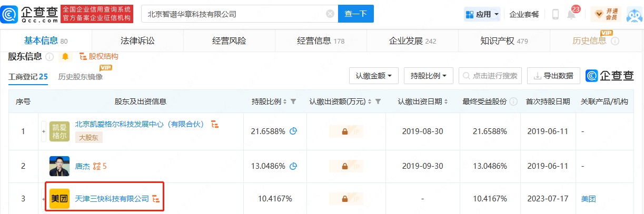Select the 工商登记 25 sub-tab
Image resolution: width=644 pixels, height=214 pixels.
coord(28,77)
